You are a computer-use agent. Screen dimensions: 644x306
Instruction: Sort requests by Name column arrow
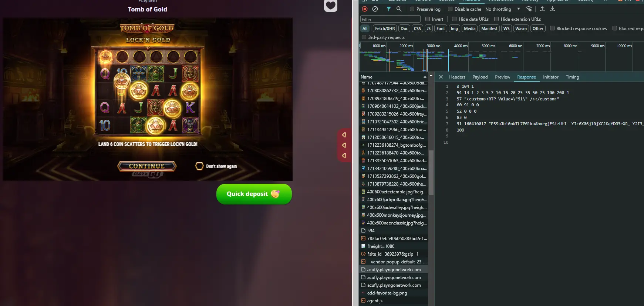tap(425, 77)
